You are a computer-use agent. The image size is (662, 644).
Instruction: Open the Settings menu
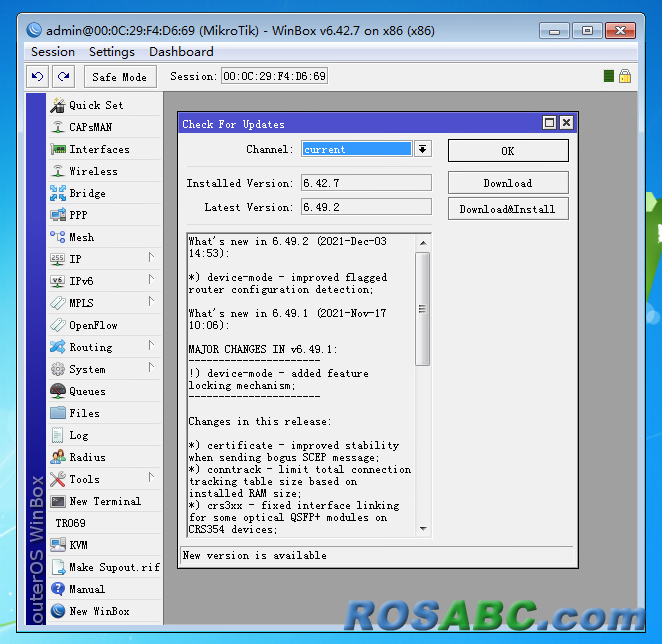tap(112, 52)
